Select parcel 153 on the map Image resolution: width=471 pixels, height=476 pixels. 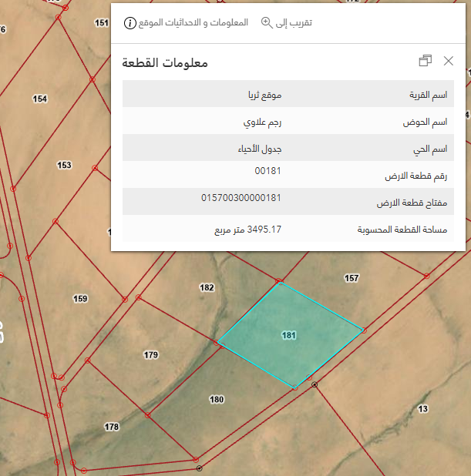(64, 165)
